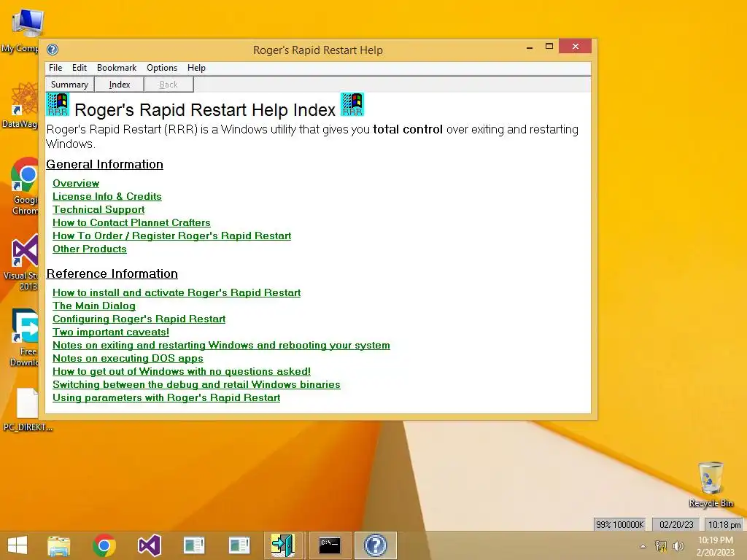This screenshot has height=560, width=747.
Task: Close the Roger's Rapid Restart Help window
Action: click(x=575, y=46)
